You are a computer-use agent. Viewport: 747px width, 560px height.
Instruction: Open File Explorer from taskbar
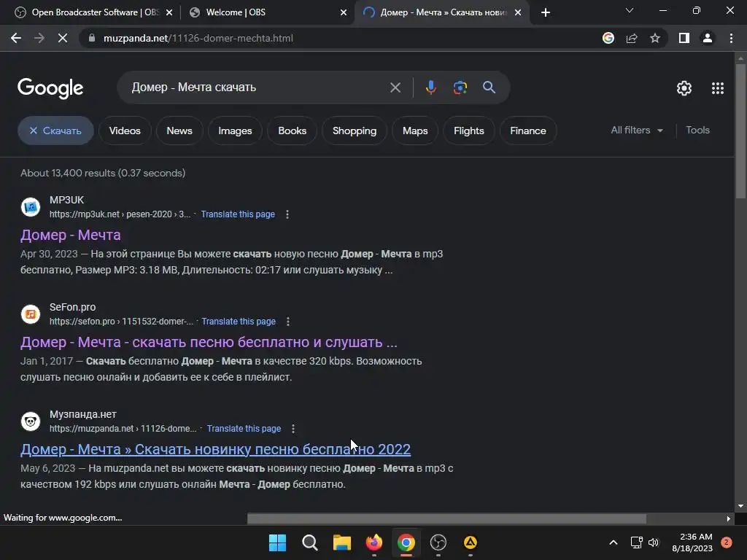click(341, 542)
